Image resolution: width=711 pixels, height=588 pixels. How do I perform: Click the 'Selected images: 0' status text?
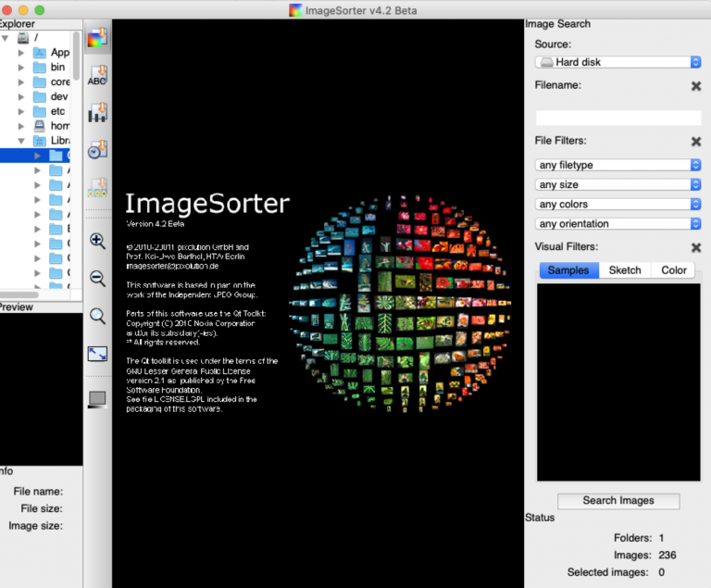click(617, 572)
